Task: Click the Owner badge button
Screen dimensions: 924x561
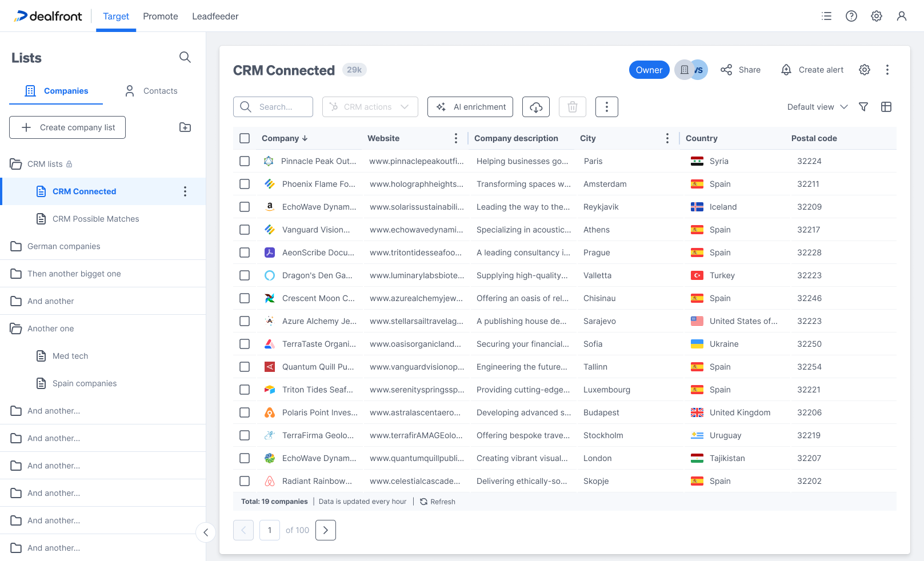Action: click(x=649, y=70)
